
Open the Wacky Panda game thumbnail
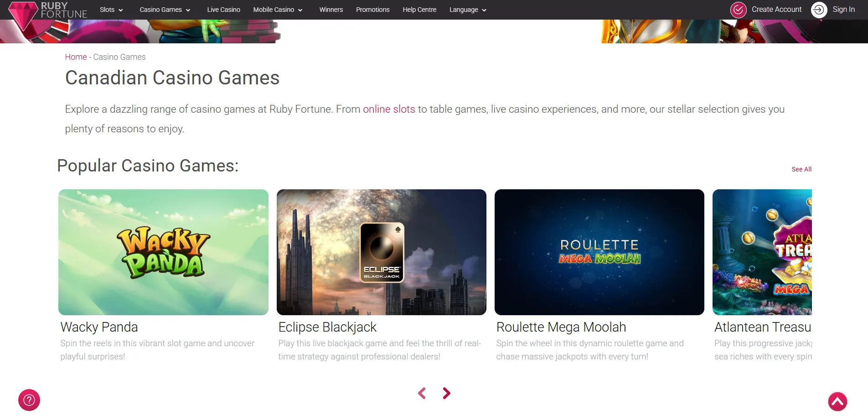(x=163, y=252)
